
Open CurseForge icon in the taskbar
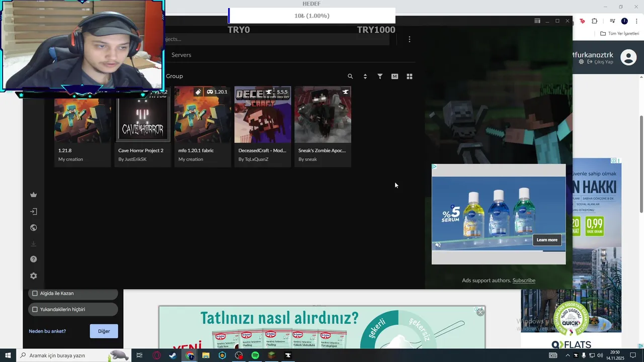pos(288,355)
